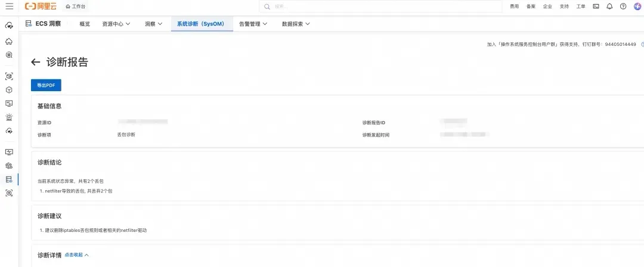The width and height of the screenshot is (644, 267).
Task: Click the back arrow beside 诊断报告
Action: [36, 62]
